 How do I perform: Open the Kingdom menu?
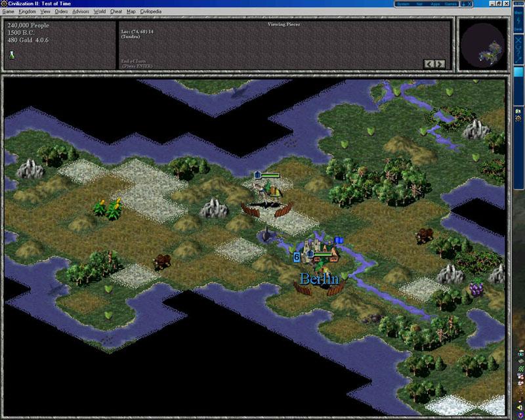(x=27, y=11)
